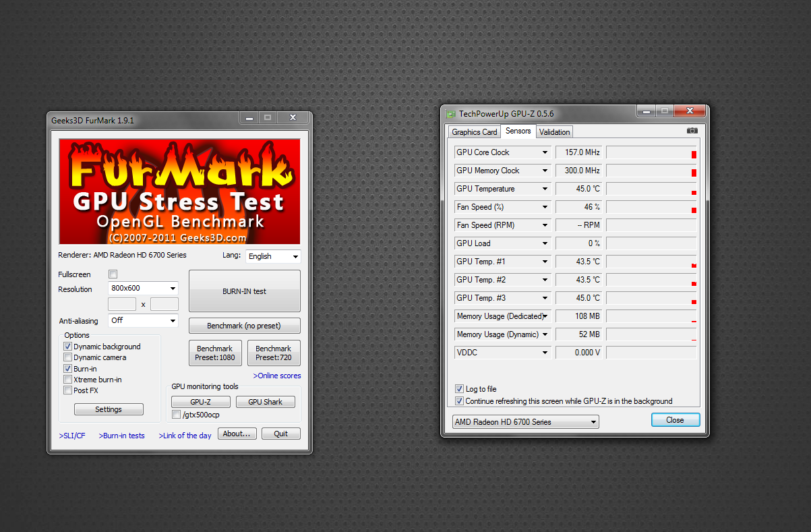Open GPU Core Clock sensor dropdown
Screen dimensions: 811x532
[545, 152]
